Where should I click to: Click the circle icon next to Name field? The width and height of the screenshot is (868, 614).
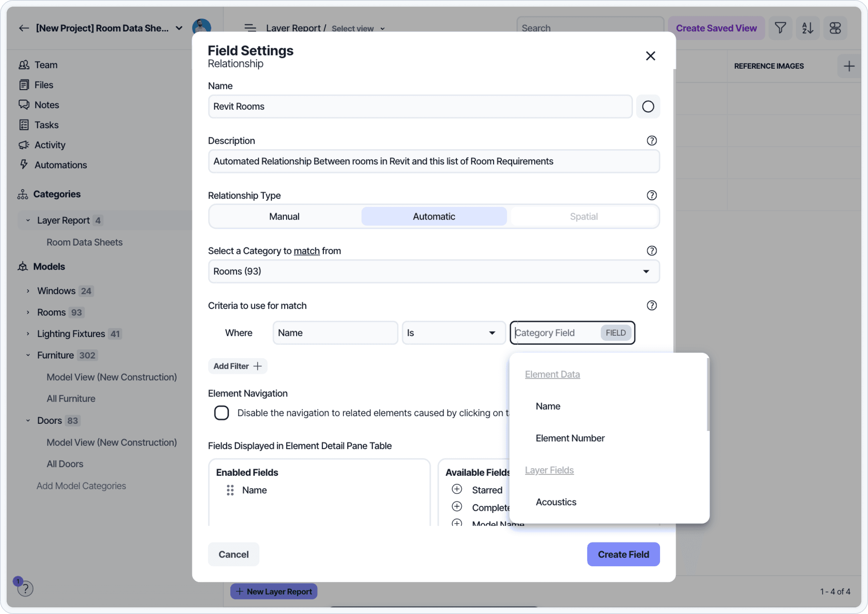coord(648,107)
